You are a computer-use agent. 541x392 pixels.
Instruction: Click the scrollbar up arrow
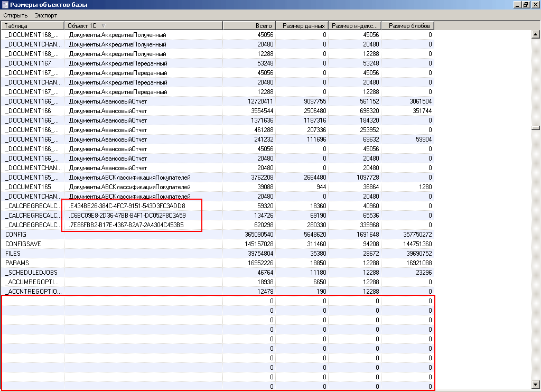click(x=536, y=34)
